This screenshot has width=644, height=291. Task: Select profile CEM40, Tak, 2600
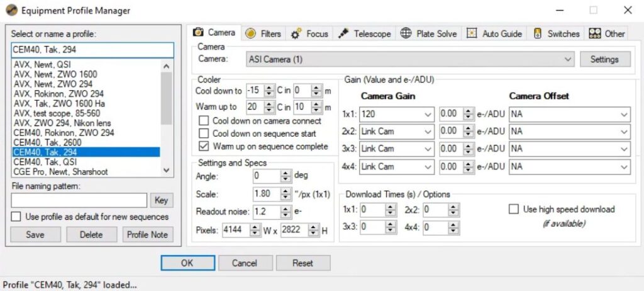[x=86, y=142]
